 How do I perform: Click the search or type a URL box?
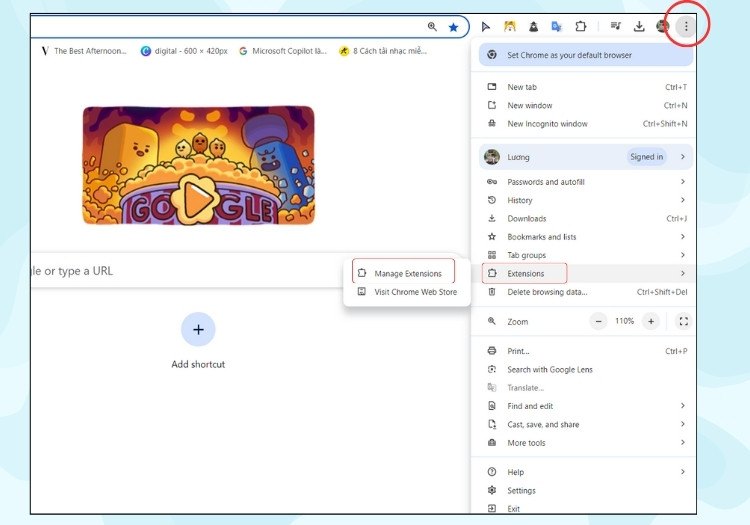point(187,271)
